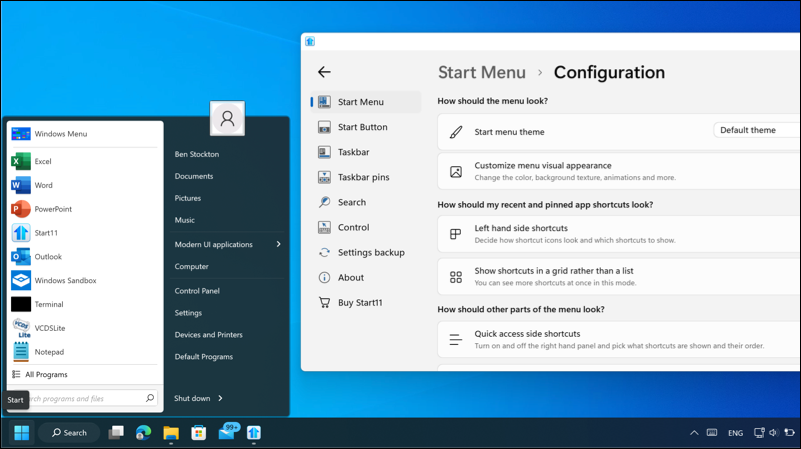The height and width of the screenshot is (449, 801).
Task: Click Control Panel link in Start menu
Action: [x=197, y=291]
